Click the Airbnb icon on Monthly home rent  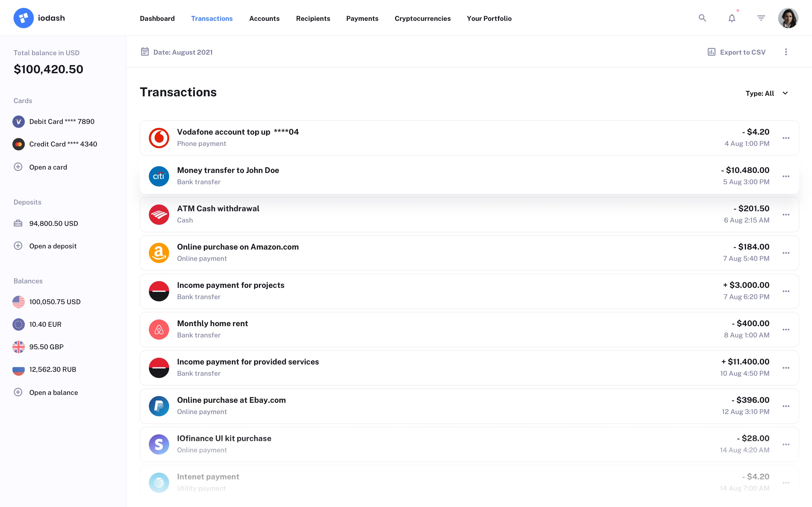[159, 329]
